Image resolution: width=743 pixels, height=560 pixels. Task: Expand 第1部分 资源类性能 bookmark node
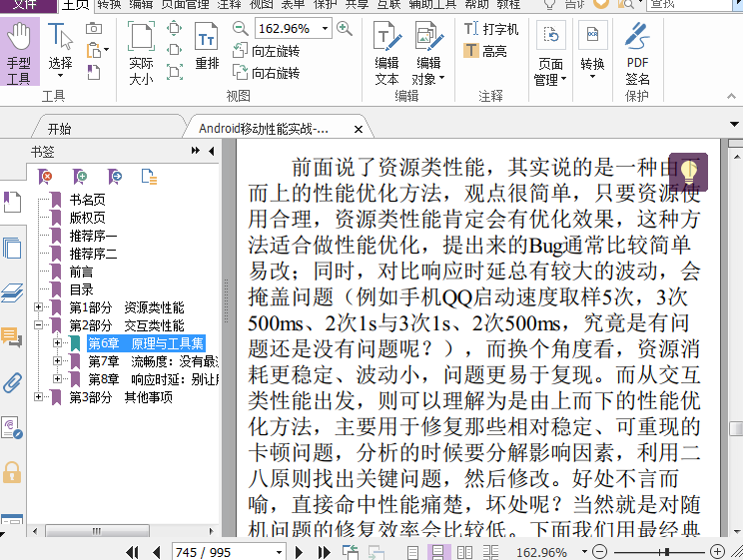coord(39,307)
